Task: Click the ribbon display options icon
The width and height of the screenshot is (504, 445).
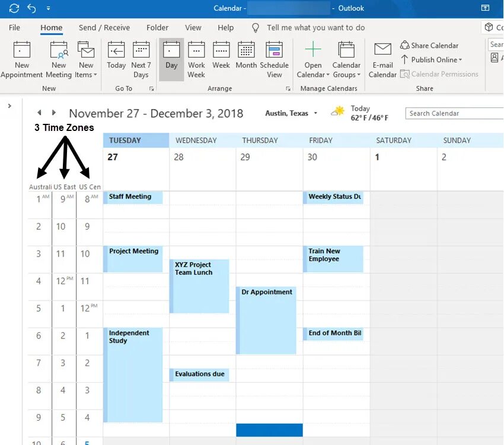Action: 485,8
